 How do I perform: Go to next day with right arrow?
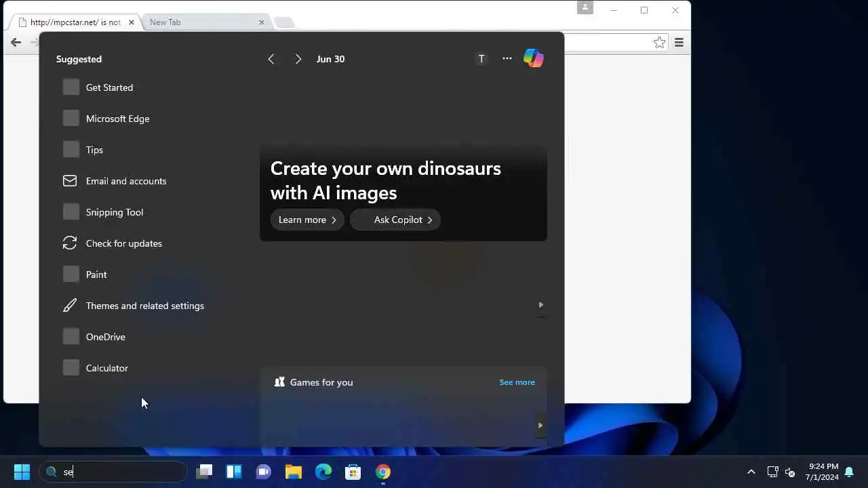tap(298, 59)
